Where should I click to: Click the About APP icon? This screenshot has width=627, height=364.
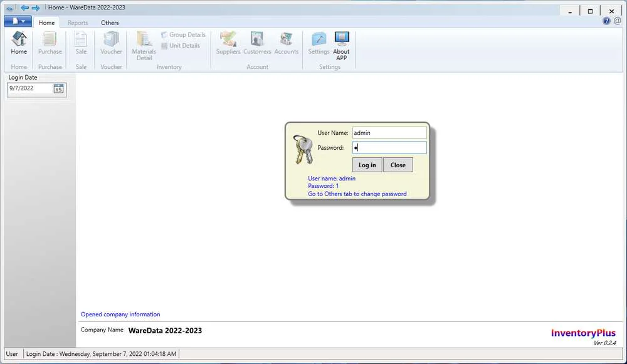[341, 43]
